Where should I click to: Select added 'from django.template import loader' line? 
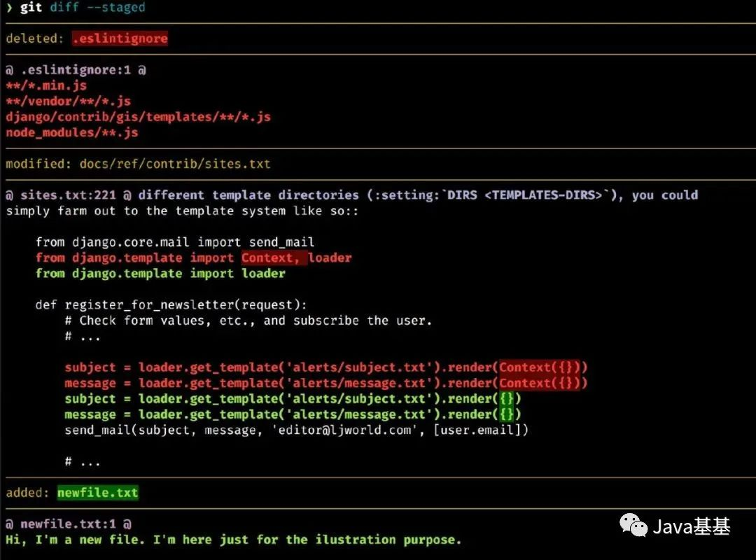click(x=160, y=274)
